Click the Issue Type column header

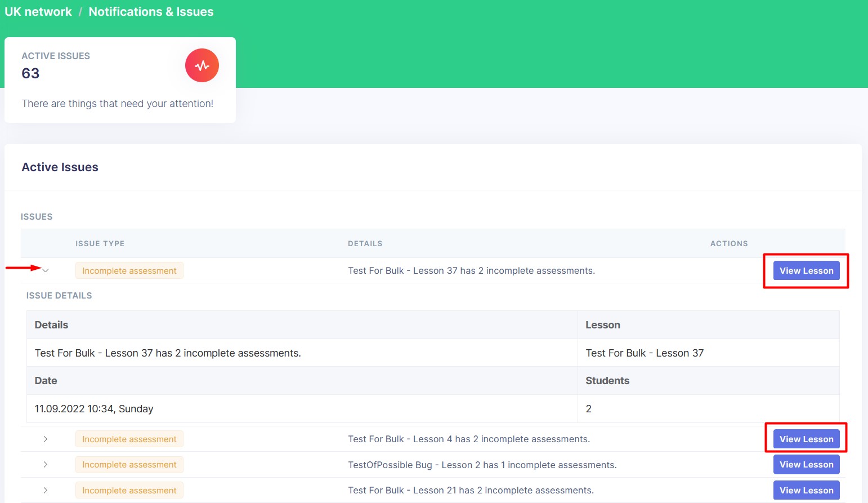(100, 244)
